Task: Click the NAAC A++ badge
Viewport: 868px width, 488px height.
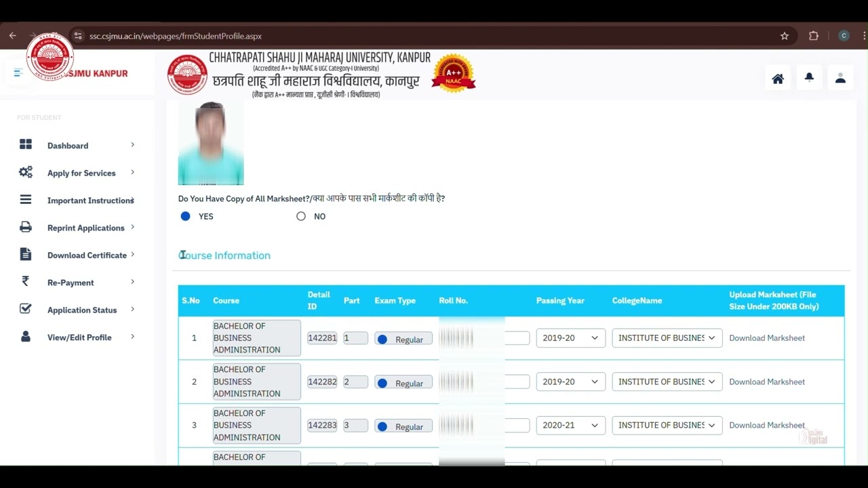Action: (x=454, y=73)
